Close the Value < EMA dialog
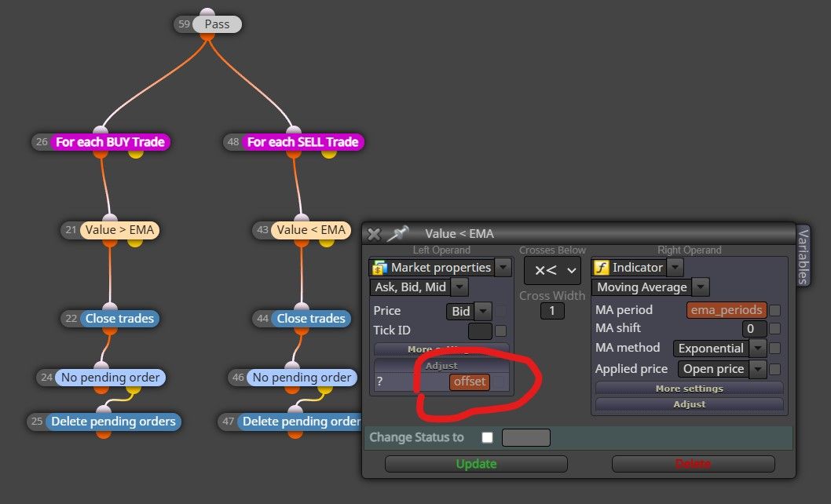831x504 pixels. pyautogui.click(x=374, y=234)
